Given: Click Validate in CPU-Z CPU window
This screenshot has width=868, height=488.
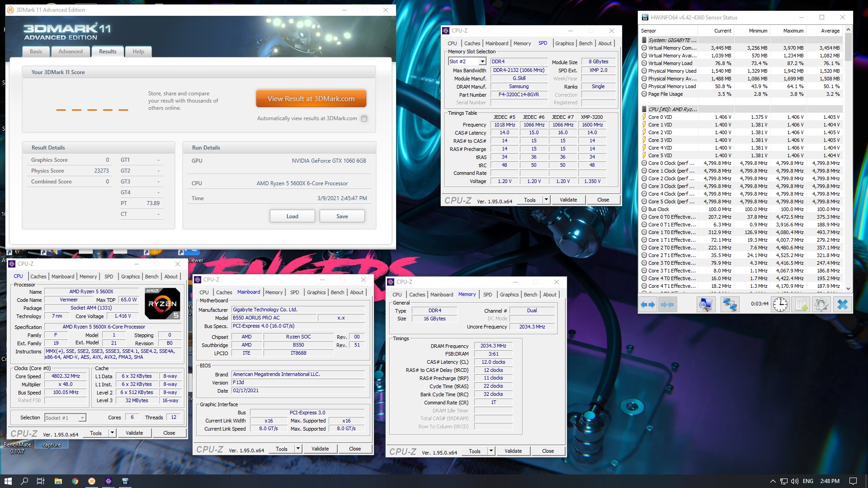Looking at the screenshot, I should pyautogui.click(x=134, y=433).
